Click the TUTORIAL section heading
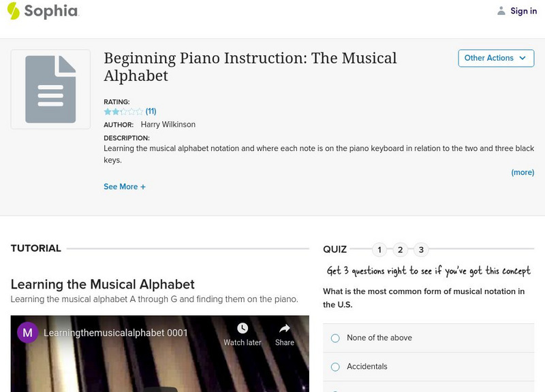 (34, 248)
